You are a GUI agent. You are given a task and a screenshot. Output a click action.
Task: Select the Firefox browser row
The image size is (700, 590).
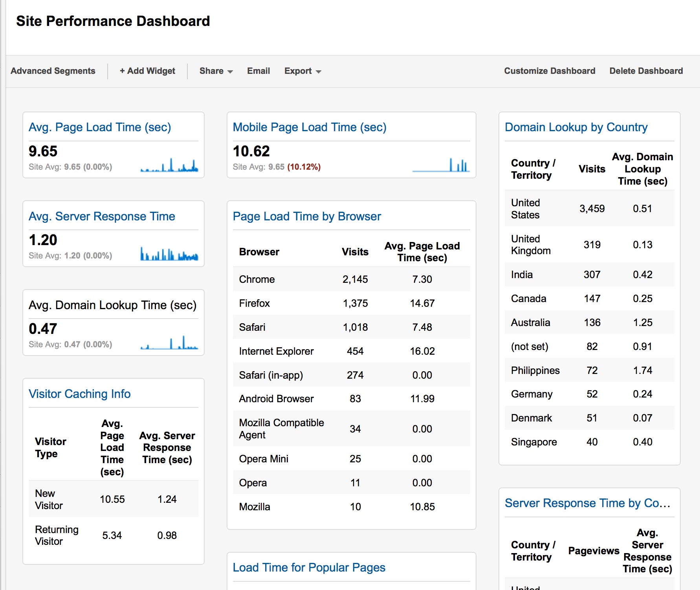pos(352,303)
